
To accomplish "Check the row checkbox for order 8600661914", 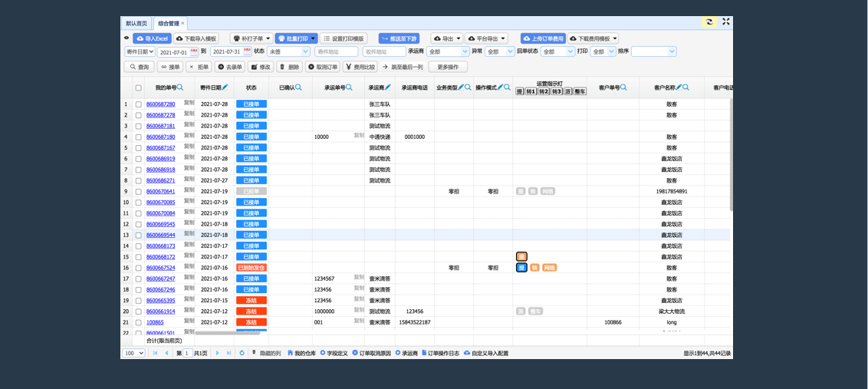I will pos(138,312).
